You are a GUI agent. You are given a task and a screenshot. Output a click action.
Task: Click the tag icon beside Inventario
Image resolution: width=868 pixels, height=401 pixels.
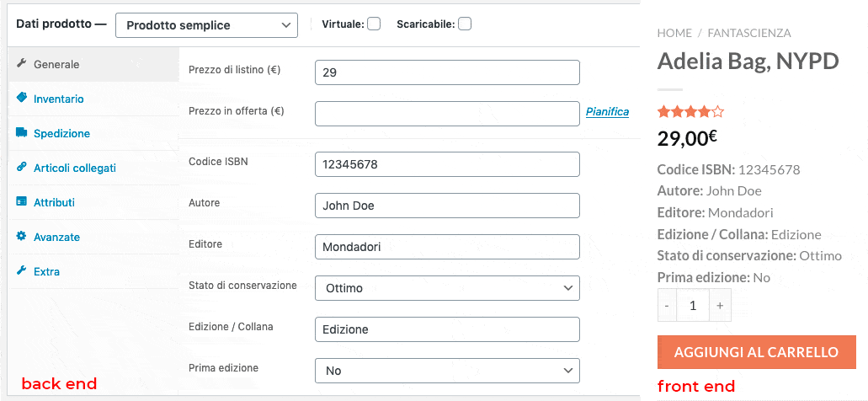pyautogui.click(x=22, y=98)
